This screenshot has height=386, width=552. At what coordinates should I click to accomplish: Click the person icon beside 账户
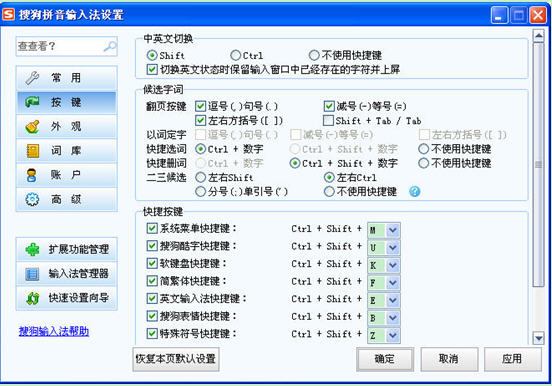click(x=32, y=175)
